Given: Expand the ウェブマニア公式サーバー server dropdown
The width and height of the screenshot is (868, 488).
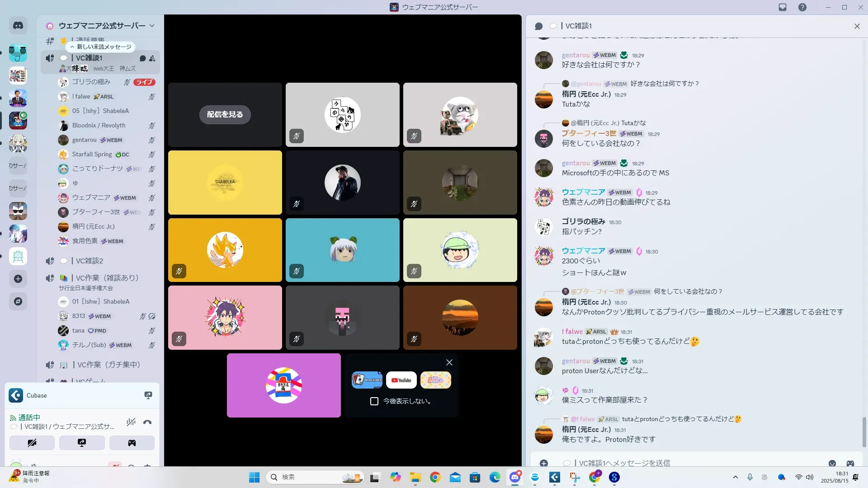Looking at the screenshot, I should [x=152, y=26].
